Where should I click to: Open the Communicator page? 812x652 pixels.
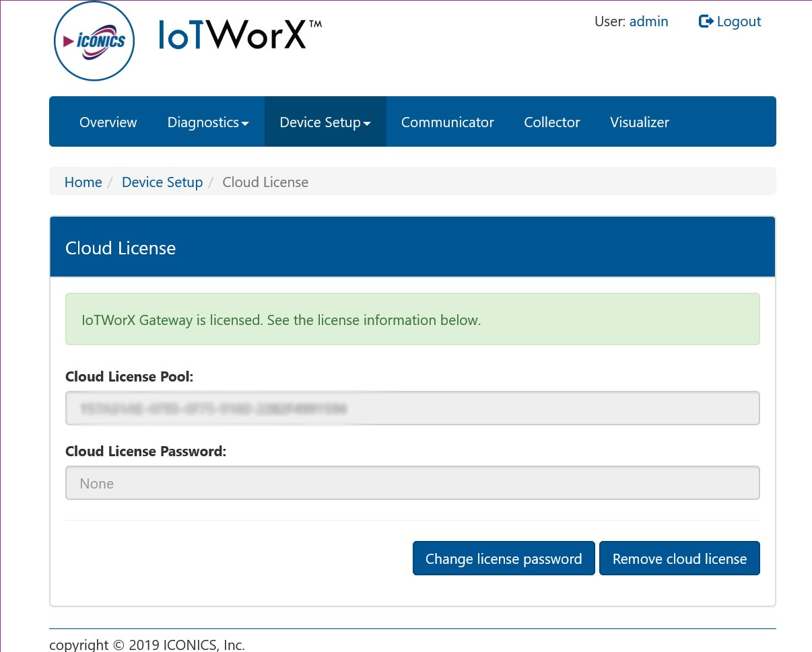447,122
